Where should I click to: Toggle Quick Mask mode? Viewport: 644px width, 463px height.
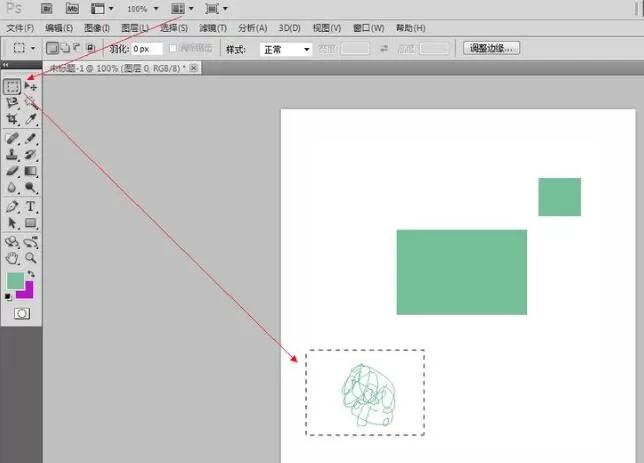click(x=22, y=314)
